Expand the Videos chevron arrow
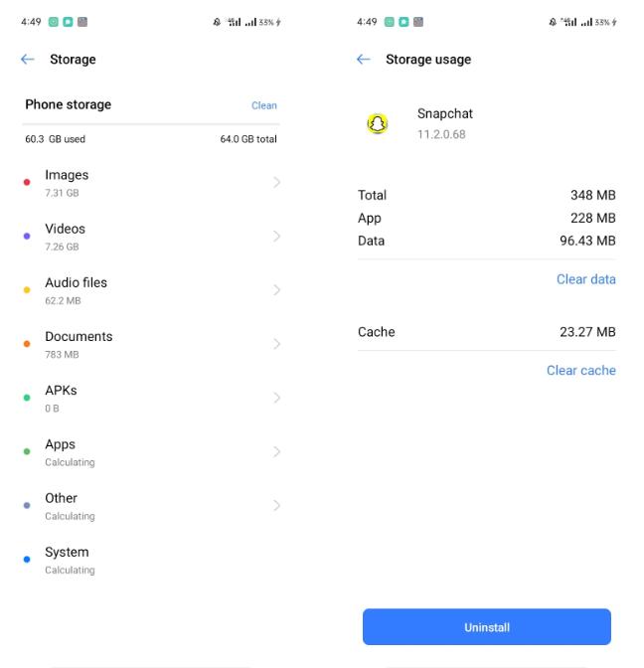Viewport: 644px width, 668px height. point(276,237)
